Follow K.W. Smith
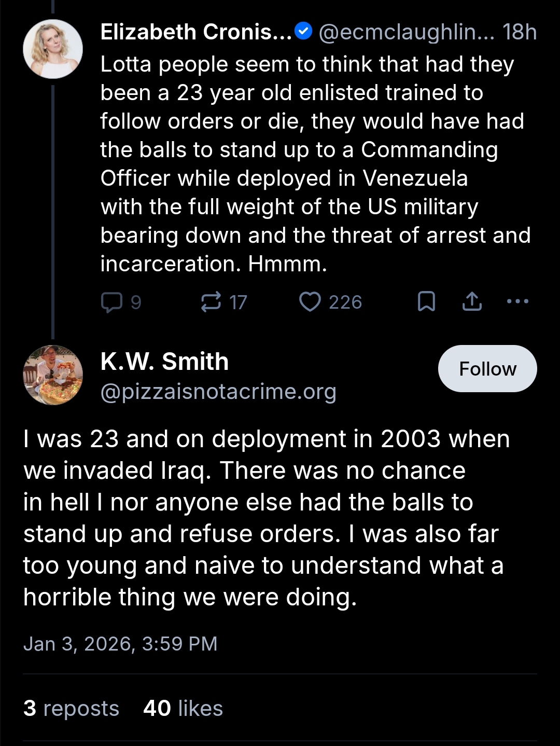560x746 pixels. click(x=487, y=369)
